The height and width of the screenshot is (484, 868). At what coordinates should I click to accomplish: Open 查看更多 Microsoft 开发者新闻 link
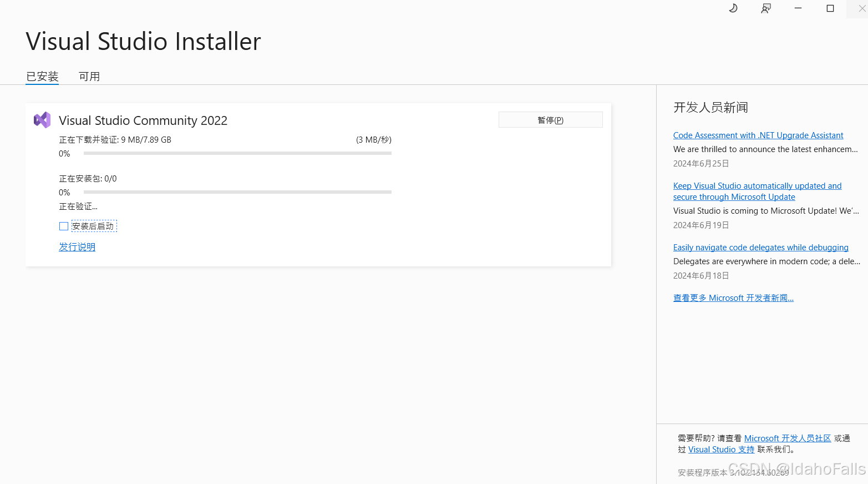(x=733, y=298)
